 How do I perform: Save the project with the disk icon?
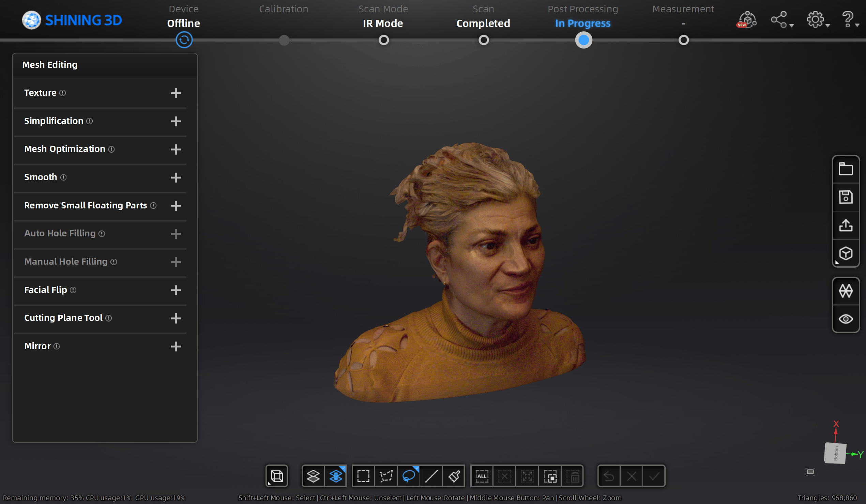point(845,197)
